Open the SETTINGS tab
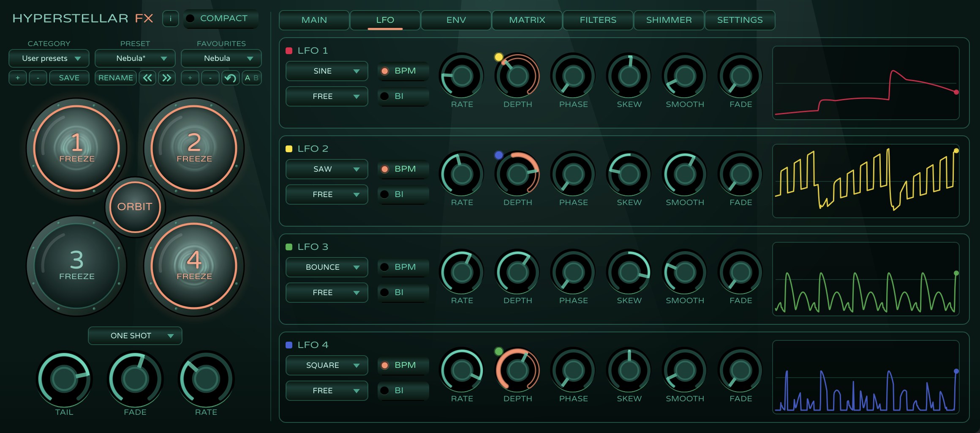Image resolution: width=980 pixels, height=433 pixels. [x=740, y=20]
